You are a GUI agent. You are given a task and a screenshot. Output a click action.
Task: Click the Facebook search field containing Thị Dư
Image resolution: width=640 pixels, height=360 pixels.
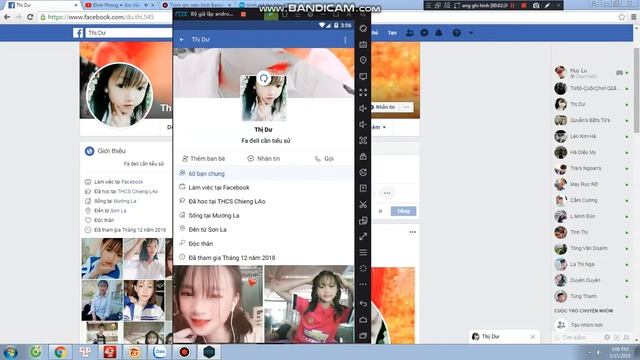pyautogui.click(x=129, y=33)
